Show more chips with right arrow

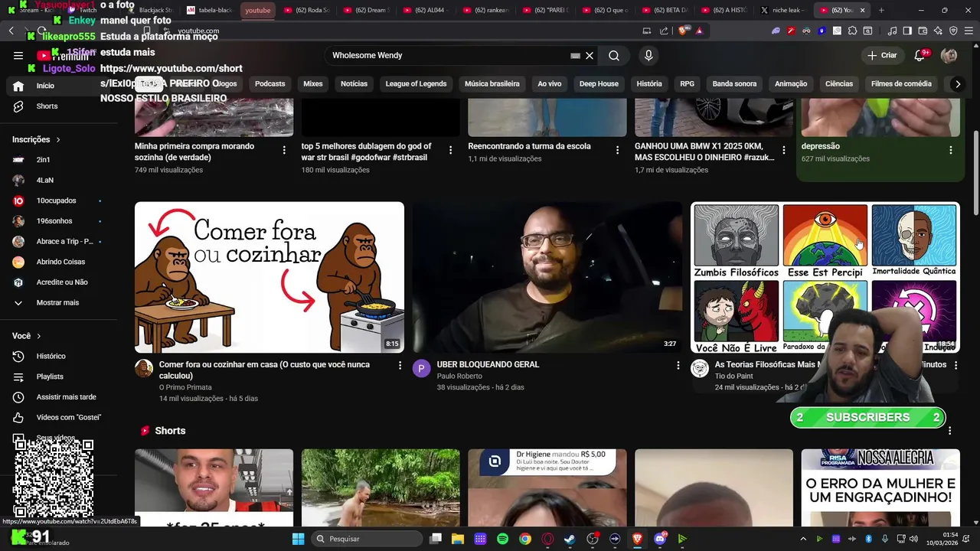click(x=957, y=84)
